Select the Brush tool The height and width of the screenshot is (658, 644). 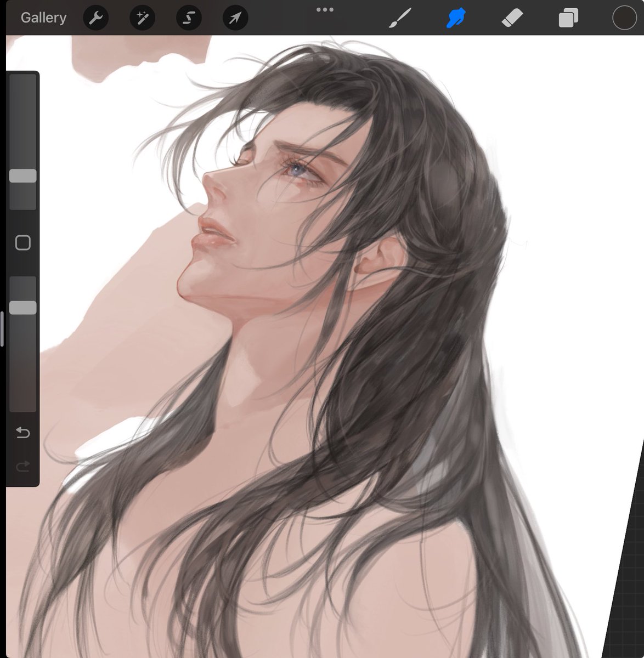click(x=400, y=18)
